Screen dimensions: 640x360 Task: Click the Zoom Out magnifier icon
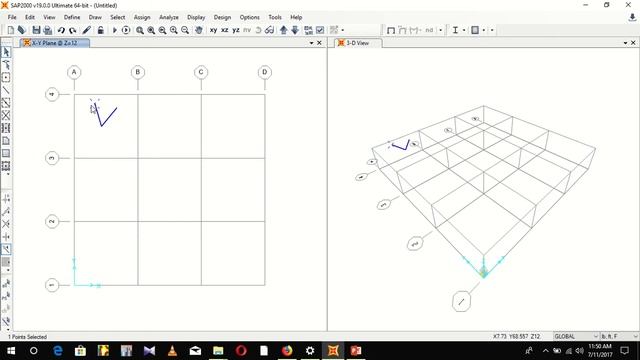[185, 30]
